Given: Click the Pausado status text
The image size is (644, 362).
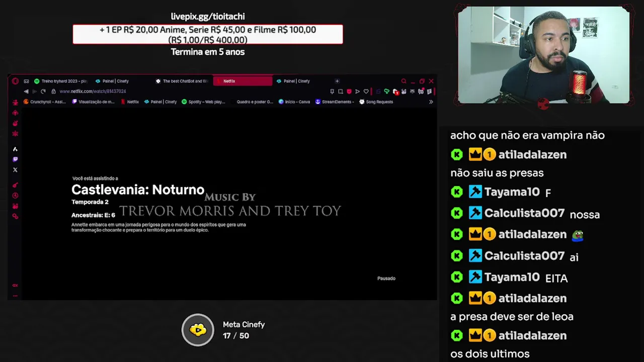Looking at the screenshot, I should 386,279.
